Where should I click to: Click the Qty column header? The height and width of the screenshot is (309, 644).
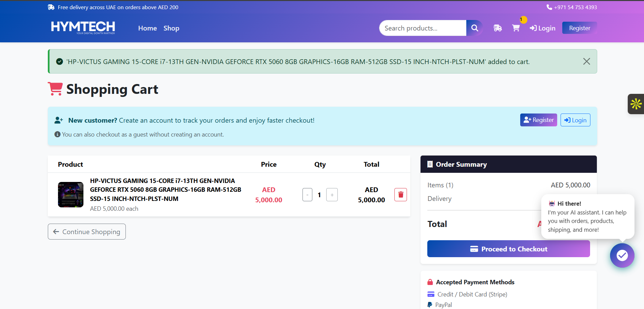click(320, 164)
